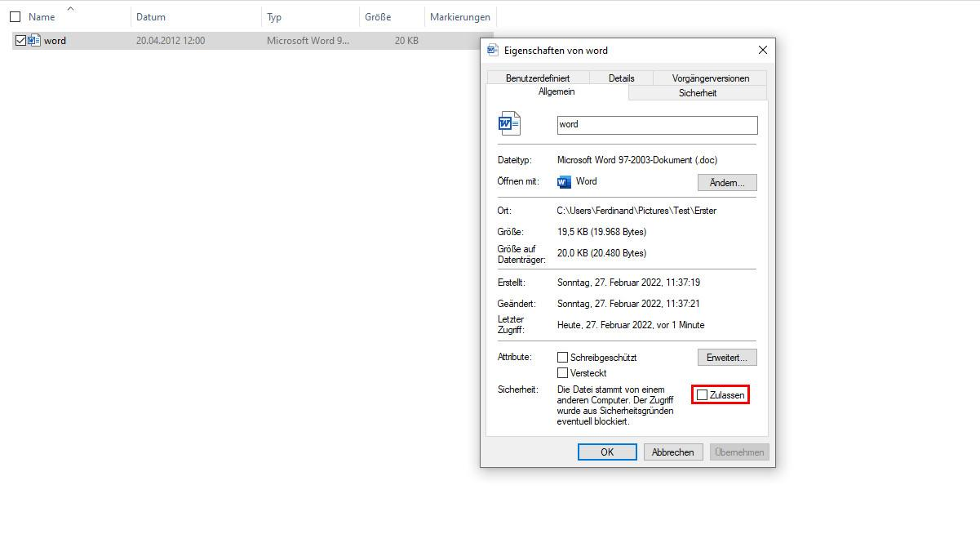This screenshot has width=980, height=552.
Task: Switch to the Benutzerdefiniert tab
Action: pos(538,78)
